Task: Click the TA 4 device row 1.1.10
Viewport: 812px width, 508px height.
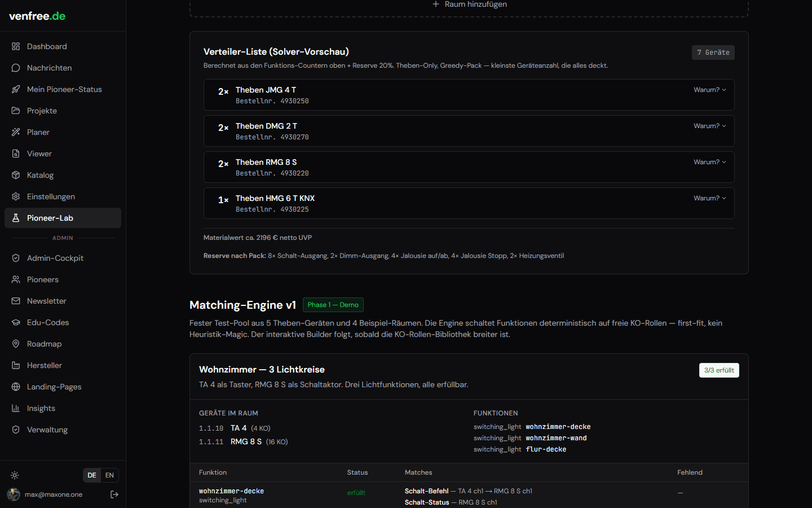Action: (x=235, y=428)
